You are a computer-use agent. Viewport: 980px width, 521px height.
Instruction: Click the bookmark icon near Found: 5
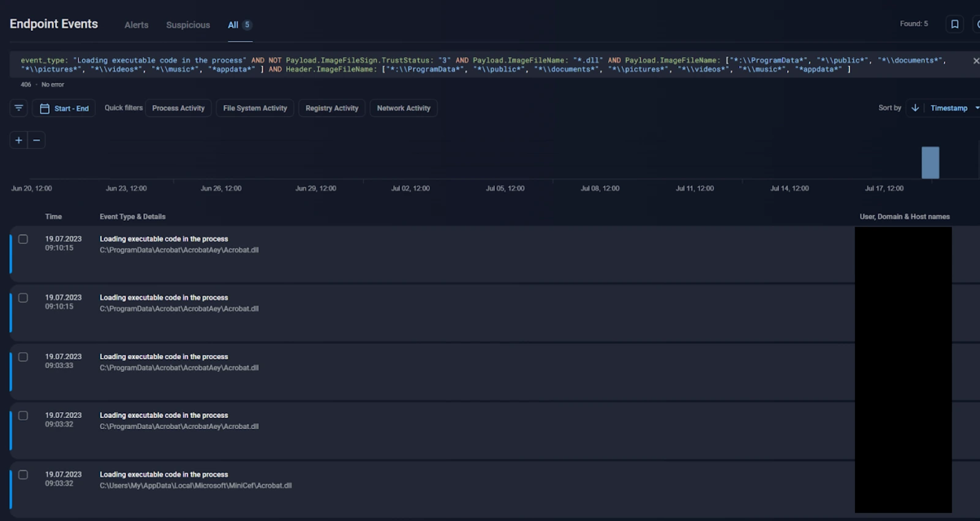click(x=954, y=24)
